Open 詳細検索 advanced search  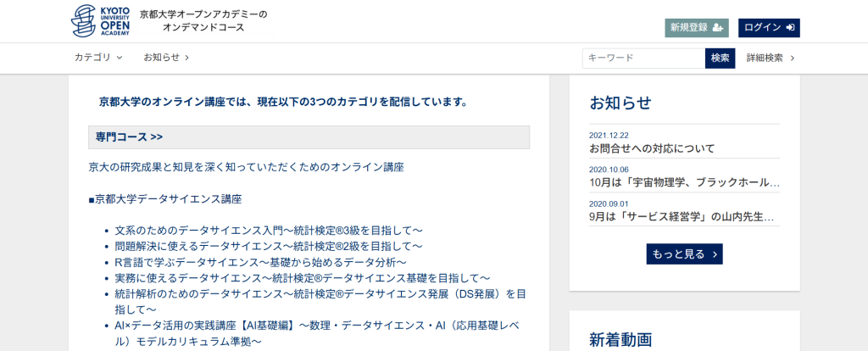tap(765, 58)
